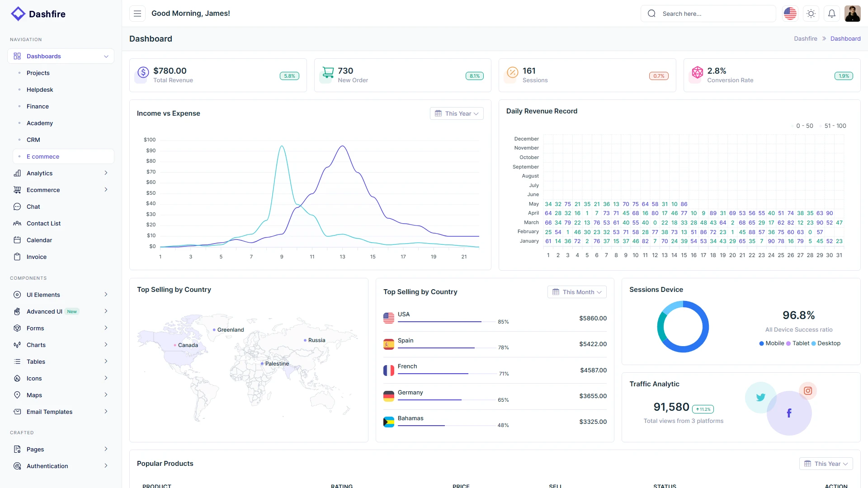Select Projects in the sidebar
868x488 pixels.
click(38, 73)
